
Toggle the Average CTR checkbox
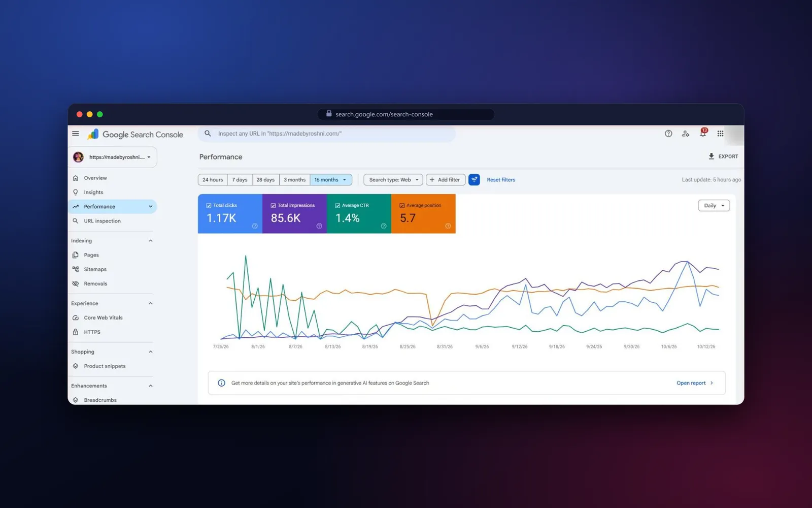[x=337, y=206]
